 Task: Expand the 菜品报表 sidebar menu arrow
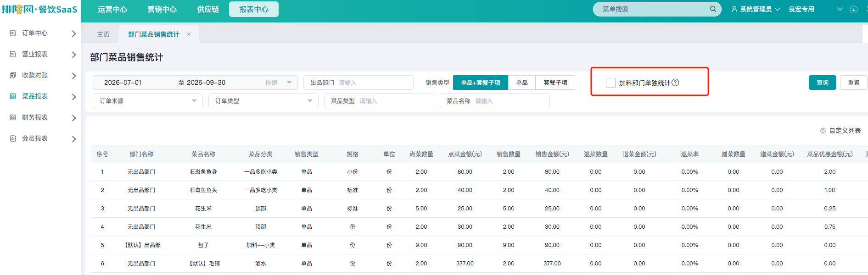tap(74, 97)
